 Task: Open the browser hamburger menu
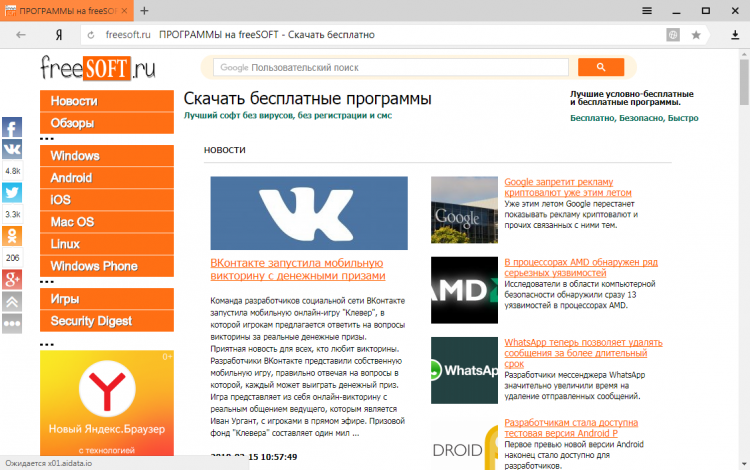[x=647, y=11]
